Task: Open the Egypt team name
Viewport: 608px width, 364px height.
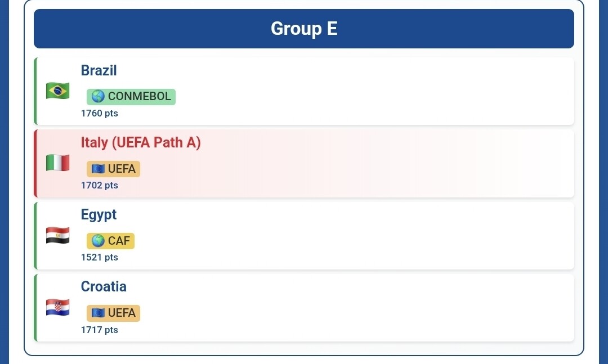Action: pos(99,214)
